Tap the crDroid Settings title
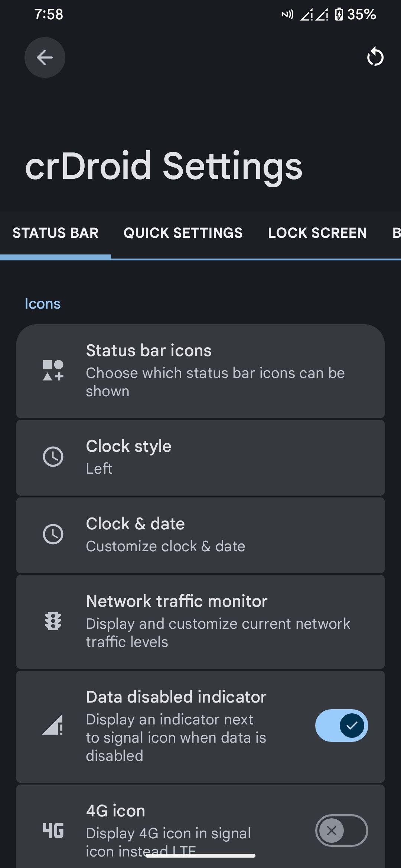401x868 pixels. 164,166
